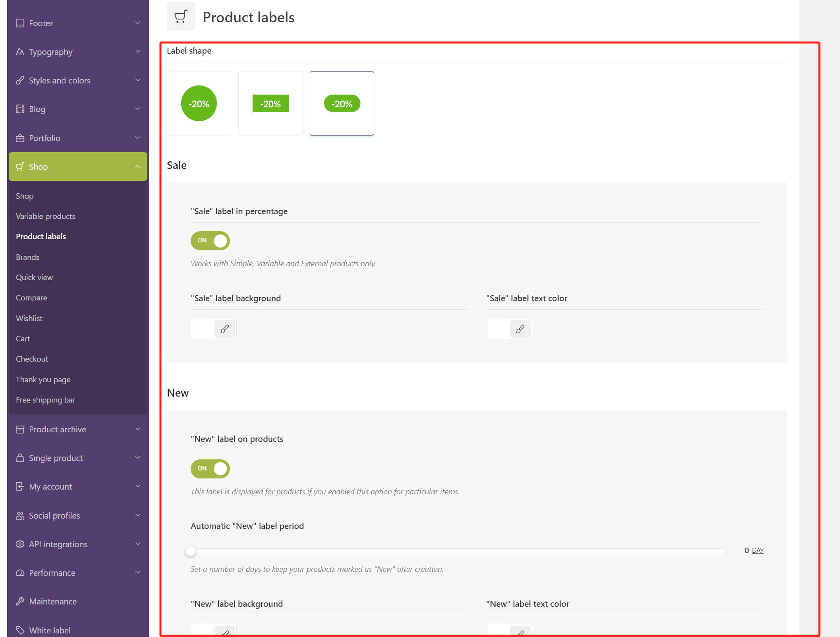The image size is (840, 637).
Task: Click the Portfolio briefcase icon
Action: (x=20, y=138)
